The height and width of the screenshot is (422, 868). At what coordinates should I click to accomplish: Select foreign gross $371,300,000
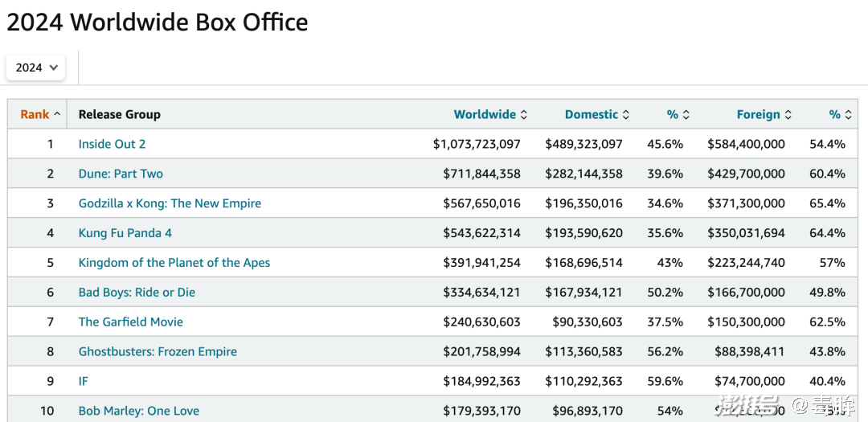[746, 203]
